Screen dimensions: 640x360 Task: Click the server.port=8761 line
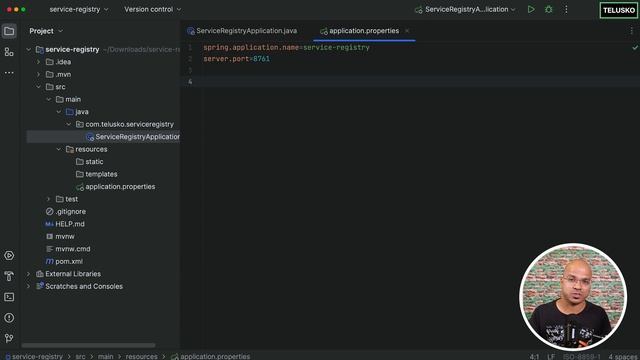[x=236, y=59]
